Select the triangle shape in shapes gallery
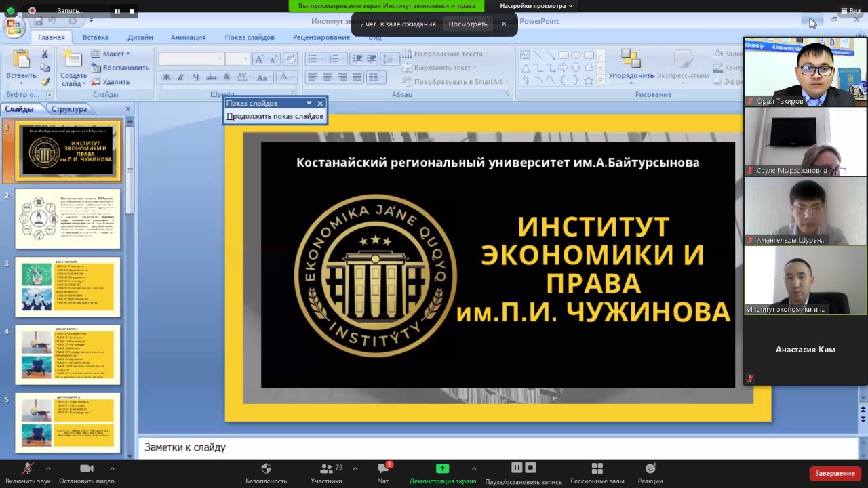 pyautogui.click(x=525, y=67)
